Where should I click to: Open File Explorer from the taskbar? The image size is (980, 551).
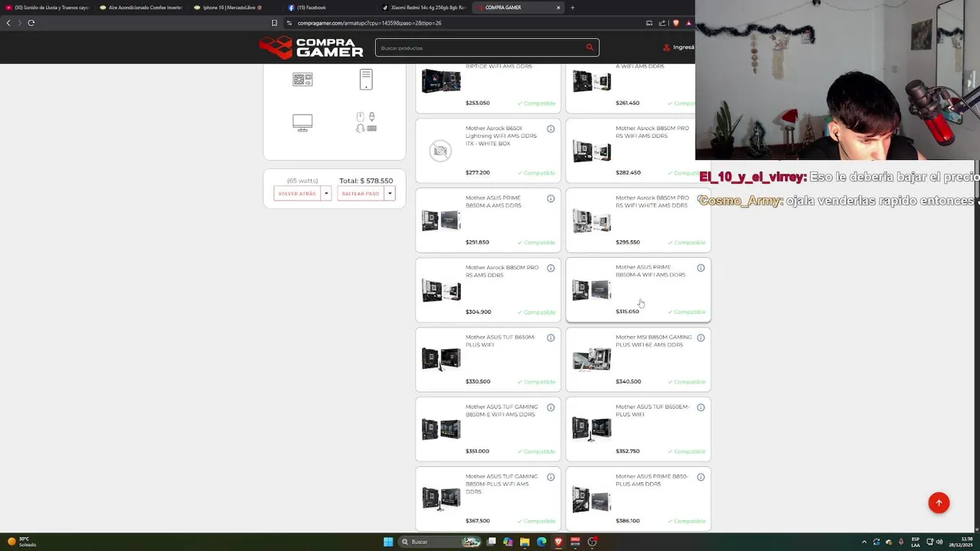click(524, 542)
